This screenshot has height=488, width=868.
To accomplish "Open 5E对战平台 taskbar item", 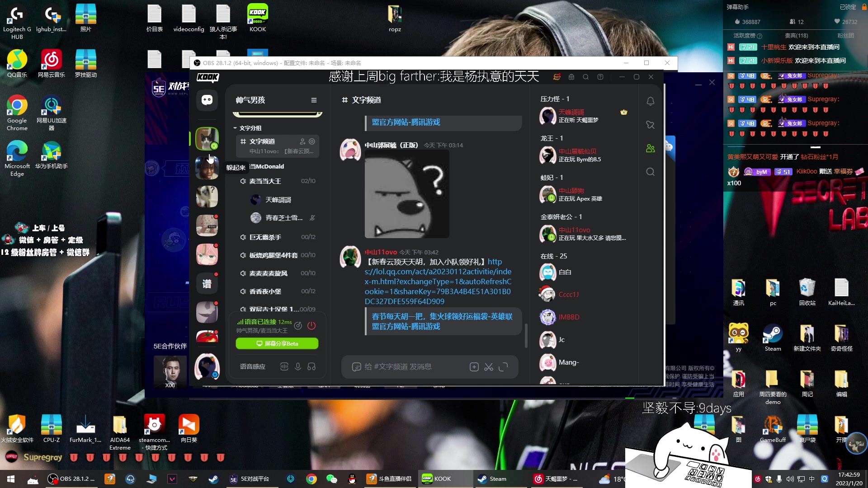I will [250, 479].
